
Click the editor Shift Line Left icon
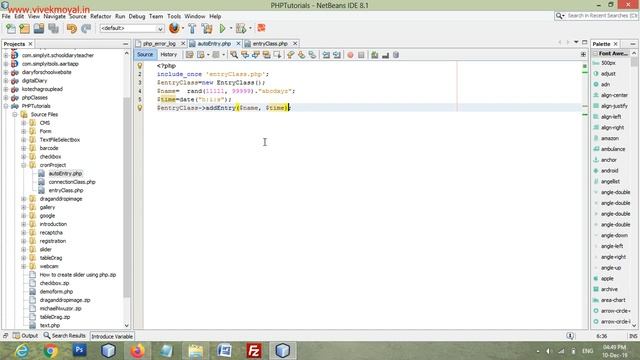click(x=326, y=55)
